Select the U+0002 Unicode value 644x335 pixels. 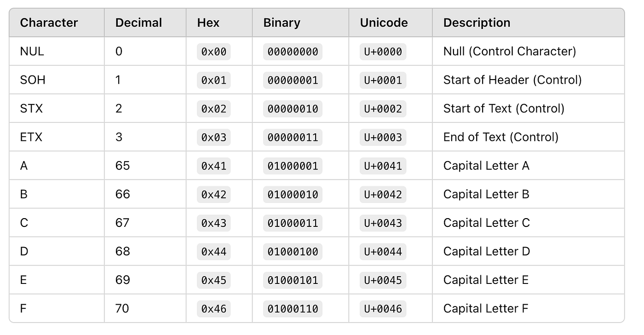click(x=383, y=109)
